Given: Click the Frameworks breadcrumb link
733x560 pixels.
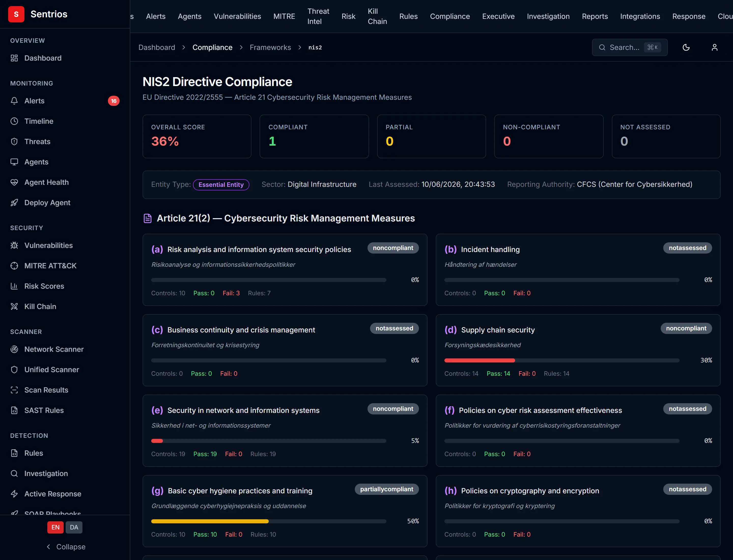Looking at the screenshot, I should tap(270, 47).
